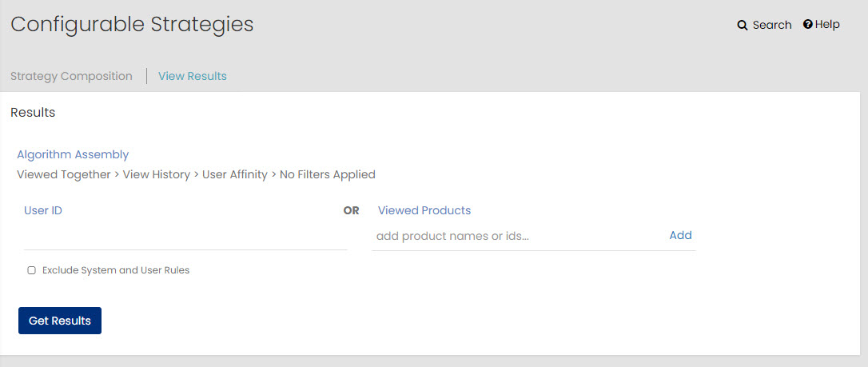
Task: Click the Exclude System and User Rules label
Action: tap(116, 271)
